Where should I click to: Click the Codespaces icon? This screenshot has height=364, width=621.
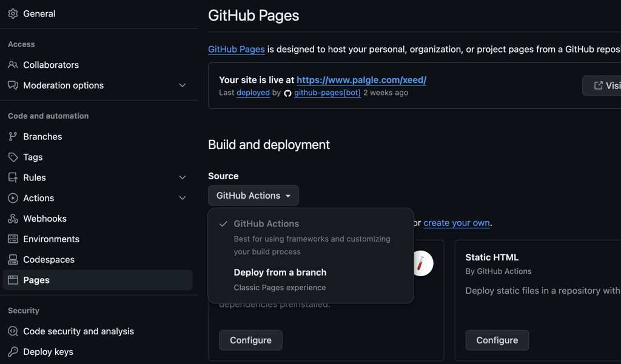[13, 260]
